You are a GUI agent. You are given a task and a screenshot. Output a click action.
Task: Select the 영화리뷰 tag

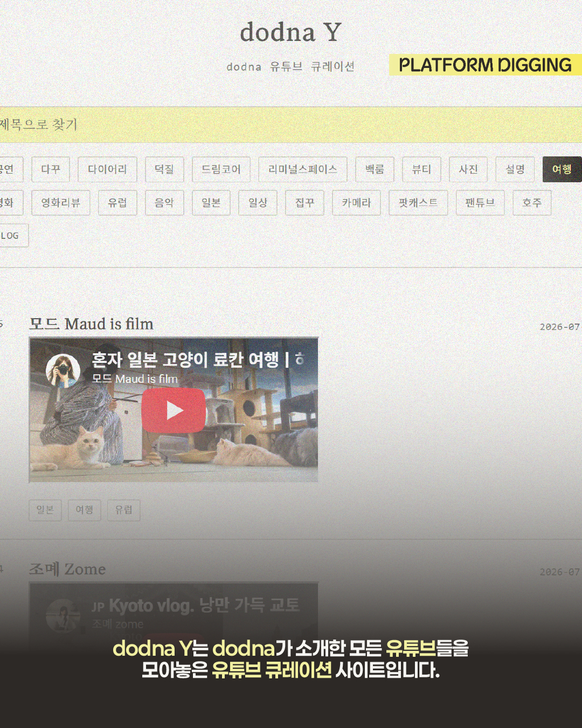click(61, 203)
